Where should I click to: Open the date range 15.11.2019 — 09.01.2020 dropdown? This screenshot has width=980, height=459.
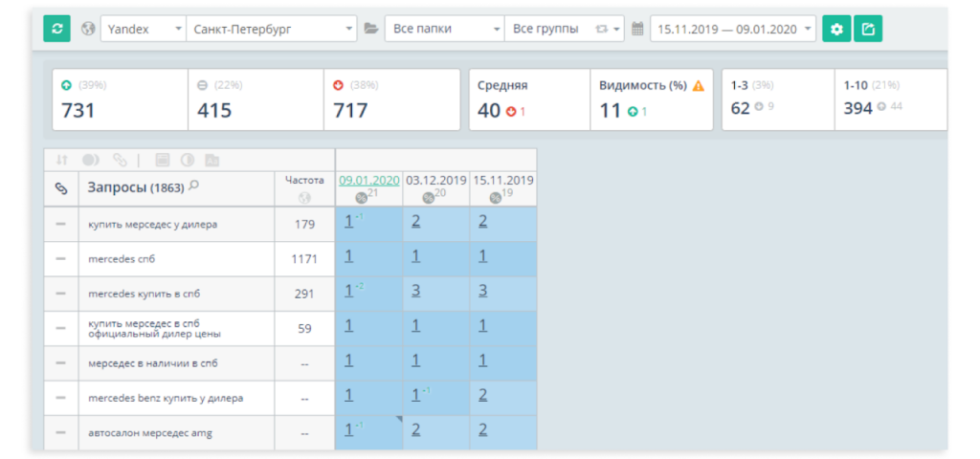(732, 29)
